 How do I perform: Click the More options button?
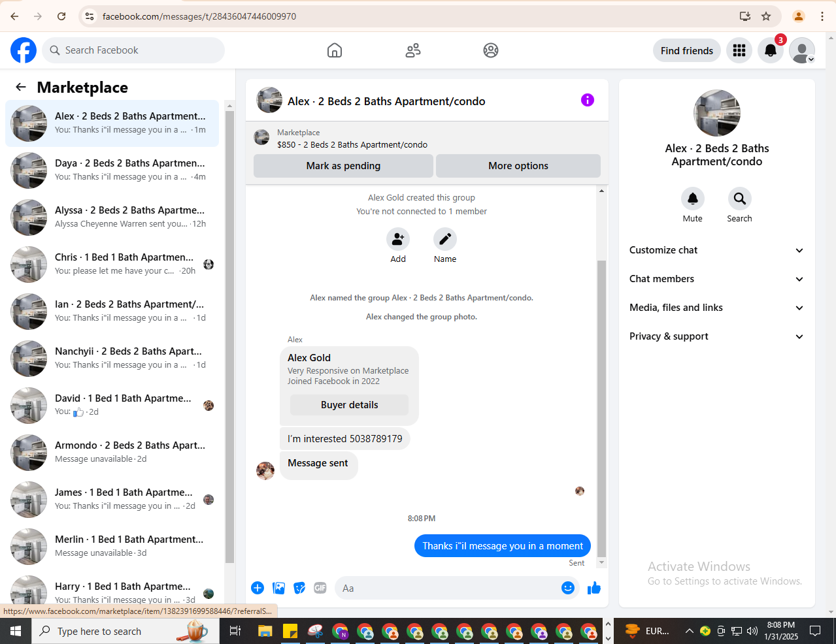click(x=518, y=166)
